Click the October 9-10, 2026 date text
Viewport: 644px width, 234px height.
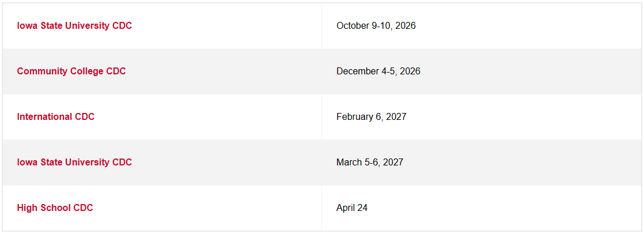376,26
